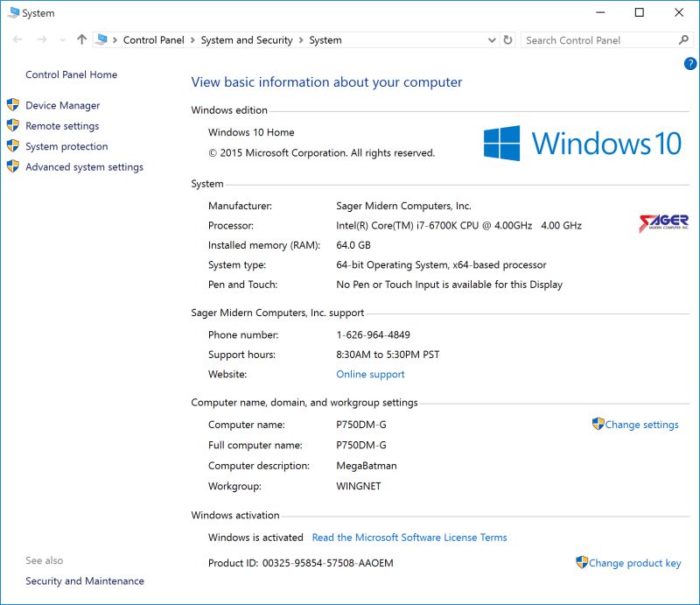Image resolution: width=700 pixels, height=605 pixels.
Task: Open Advanced system settings link
Action: tap(84, 167)
